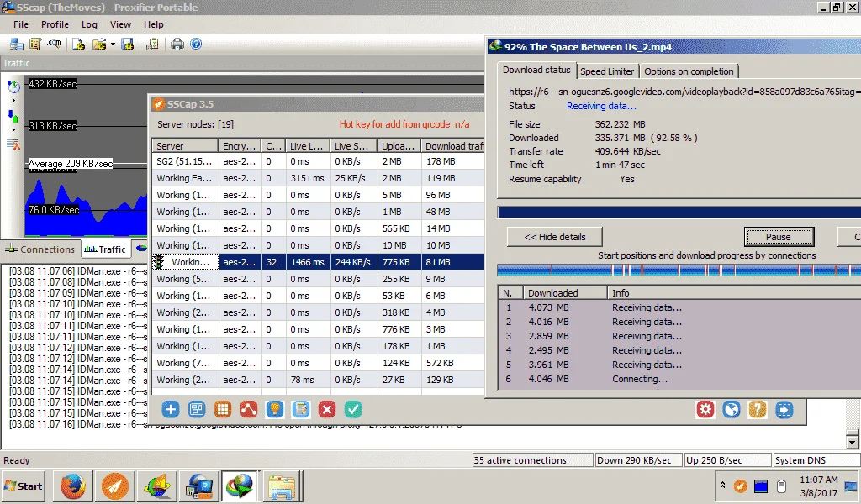Click the Receiving data... status text
The image size is (861, 504).
click(601, 106)
